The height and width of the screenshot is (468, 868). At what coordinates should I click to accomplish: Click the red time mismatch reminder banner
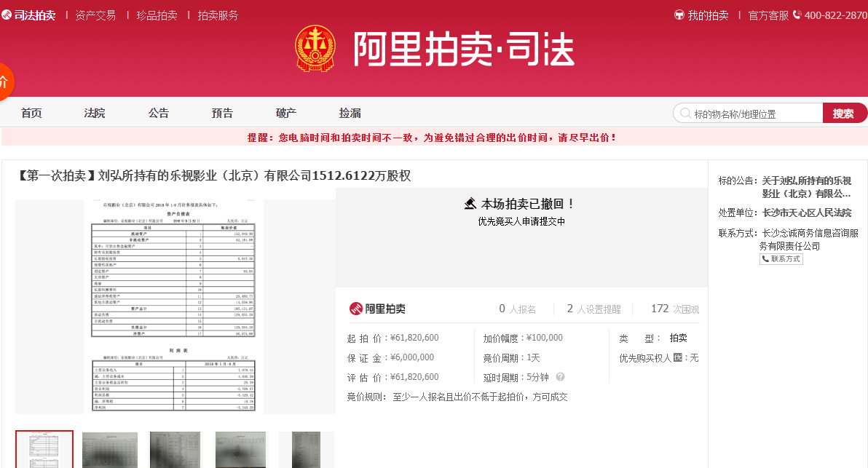432,137
